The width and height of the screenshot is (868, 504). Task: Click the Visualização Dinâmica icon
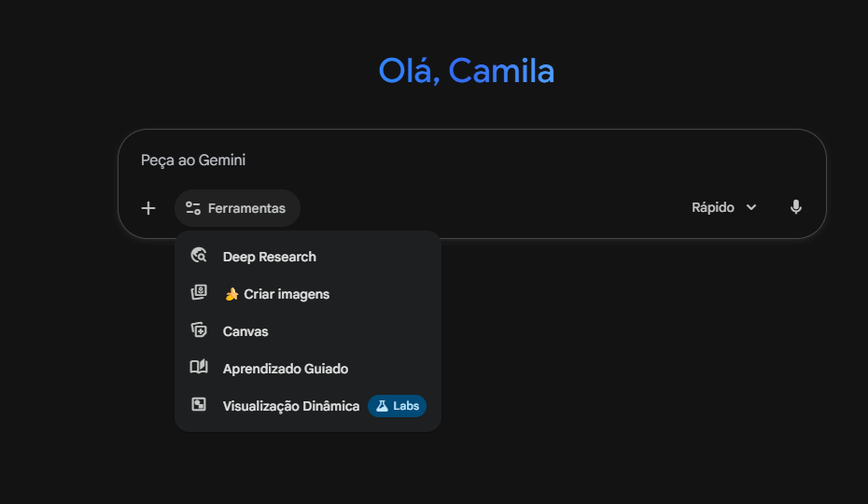pos(198,405)
